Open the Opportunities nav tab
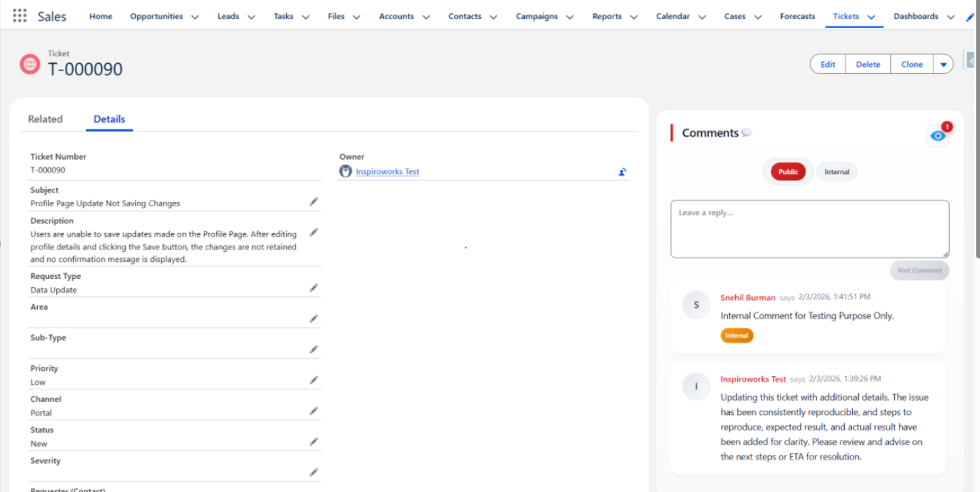Viewport: 980px width, 492px height. (156, 16)
